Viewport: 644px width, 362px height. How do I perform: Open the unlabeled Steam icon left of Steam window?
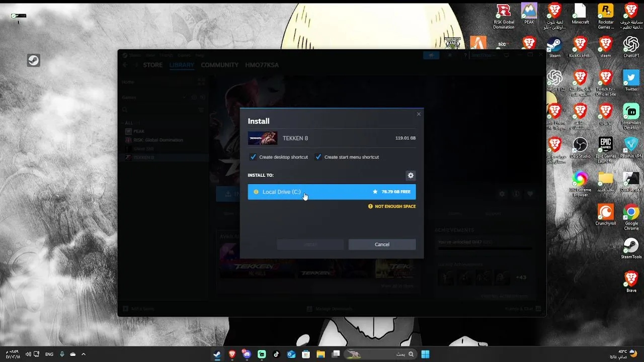(34, 60)
